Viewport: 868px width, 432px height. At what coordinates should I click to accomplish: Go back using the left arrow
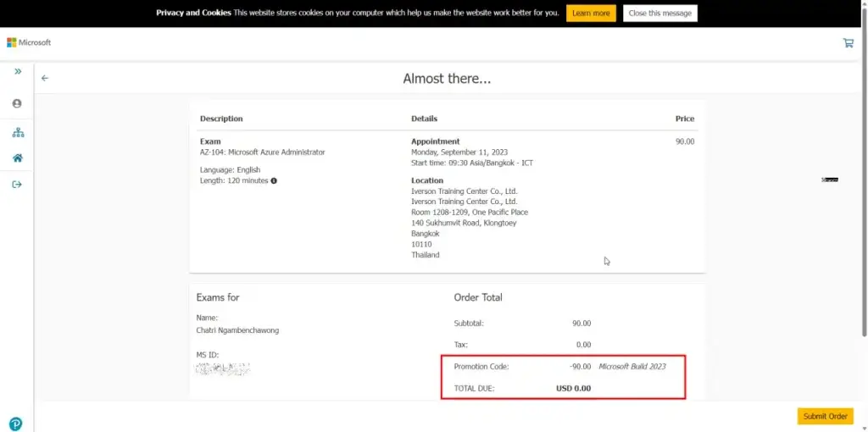[x=45, y=78]
